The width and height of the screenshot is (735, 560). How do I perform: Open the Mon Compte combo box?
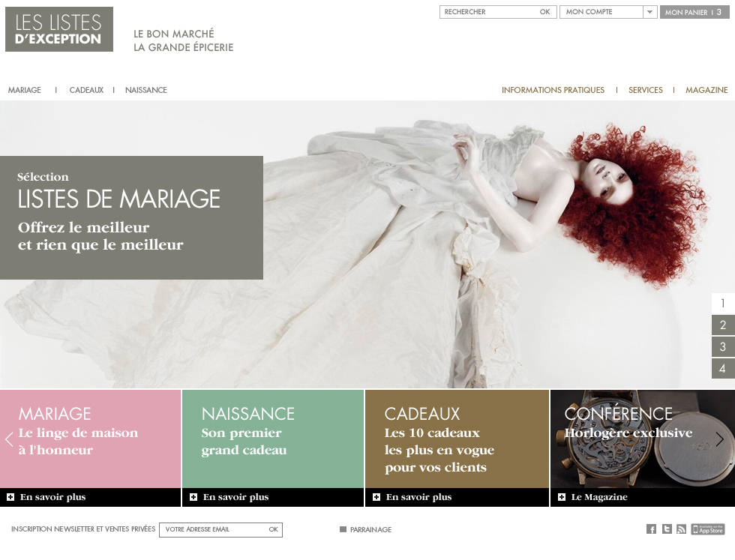click(x=608, y=12)
